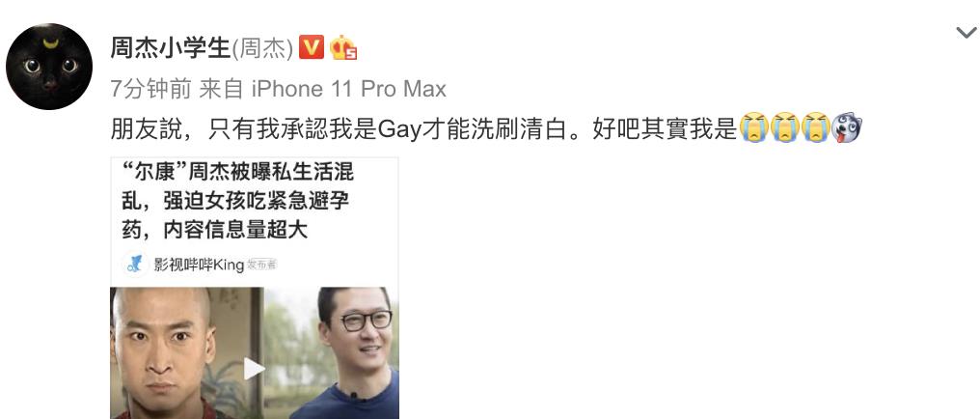Click the 7分钟前 timestamp
The width and height of the screenshot is (980, 419).
coord(150,90)
